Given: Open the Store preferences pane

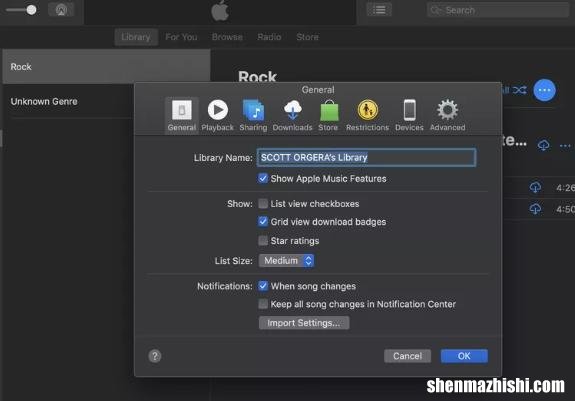Looking at the screenshot, I should (x=328, y=115).
